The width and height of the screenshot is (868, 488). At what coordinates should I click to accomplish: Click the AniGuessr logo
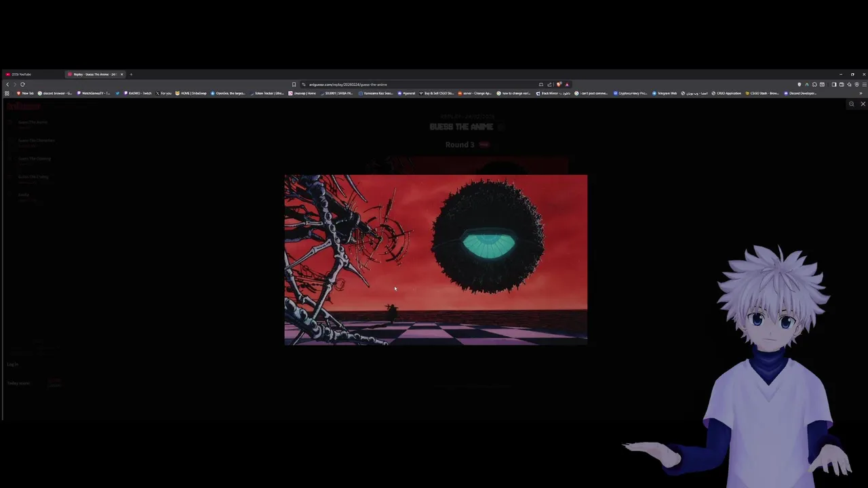coord(24,106)
